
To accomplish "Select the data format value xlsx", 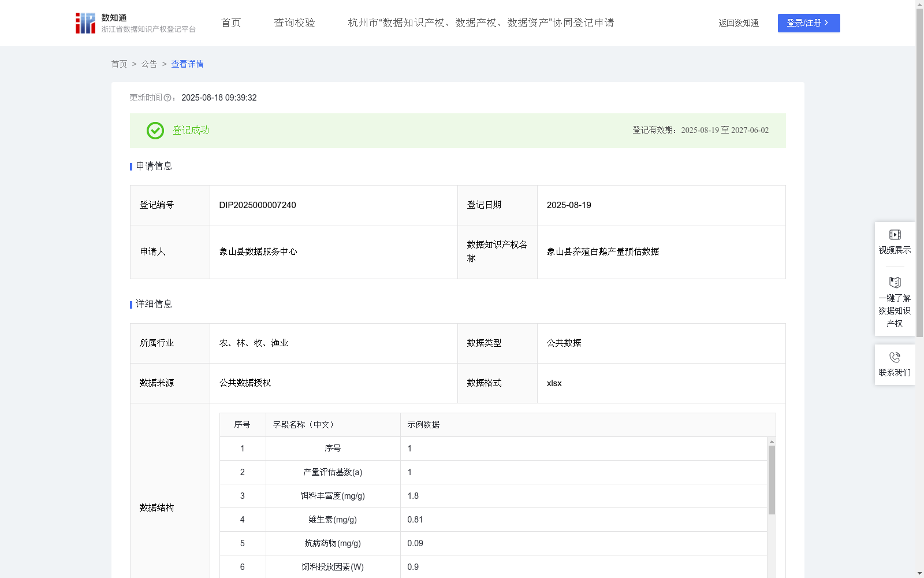I will pyautogui.click(x=554, y=383).
